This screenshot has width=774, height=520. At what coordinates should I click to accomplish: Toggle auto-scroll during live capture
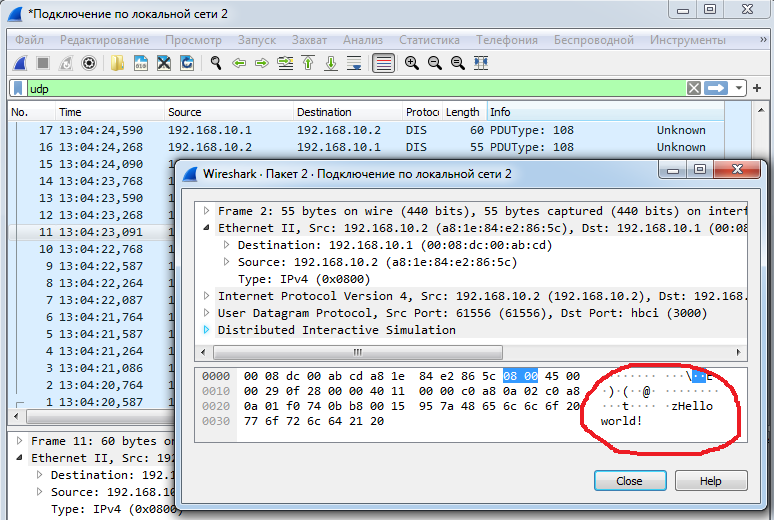[x=354, y=63]
